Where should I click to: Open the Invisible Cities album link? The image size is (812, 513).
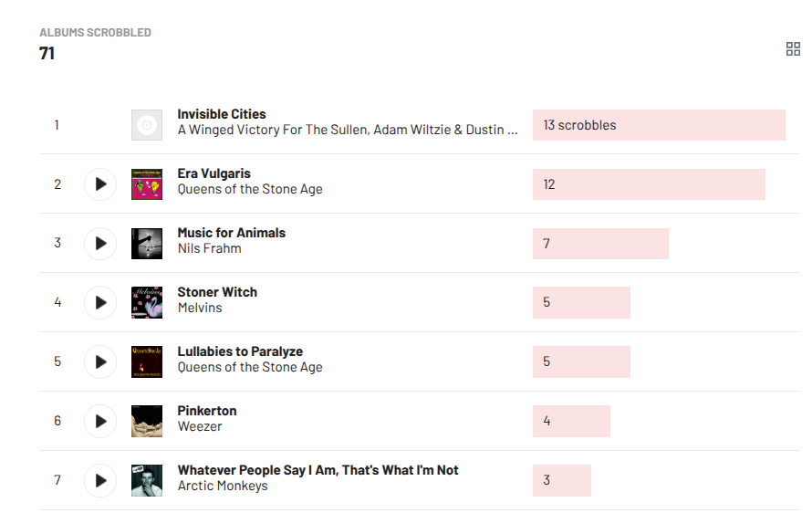[222, 114]
